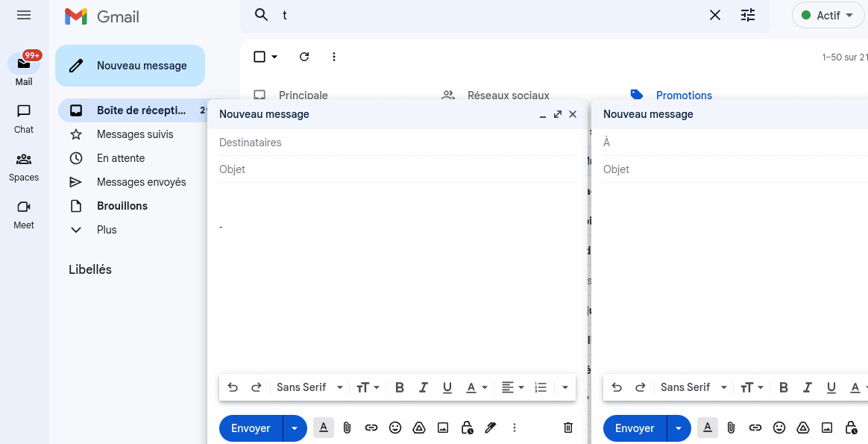The height and width of the screenshot is (444, 868).
Task: Toggle italic formatting in the message
Action: pyautogui.click(x=423, y=387)
